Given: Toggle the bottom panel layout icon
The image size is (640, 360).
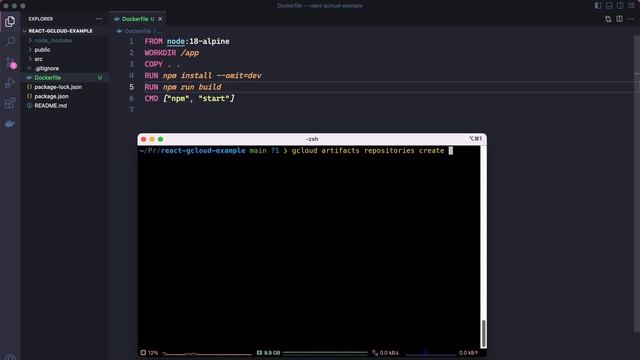Looking at the screenshot, I should coord(609,6).
